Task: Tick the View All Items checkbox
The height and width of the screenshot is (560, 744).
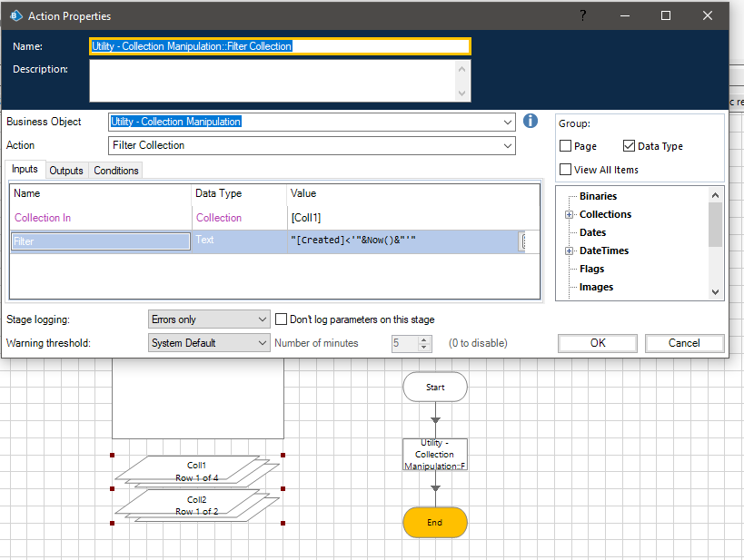Action: pos(566,170)
